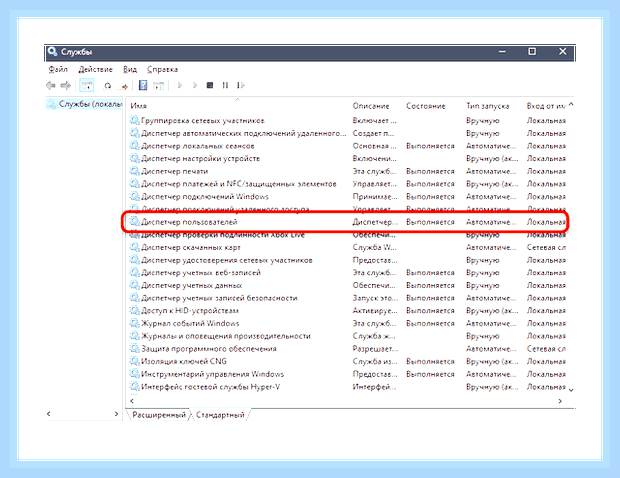Click gear icon of Диспетчер локальных сеансов
620x478 pixels.
coord(134,145)
